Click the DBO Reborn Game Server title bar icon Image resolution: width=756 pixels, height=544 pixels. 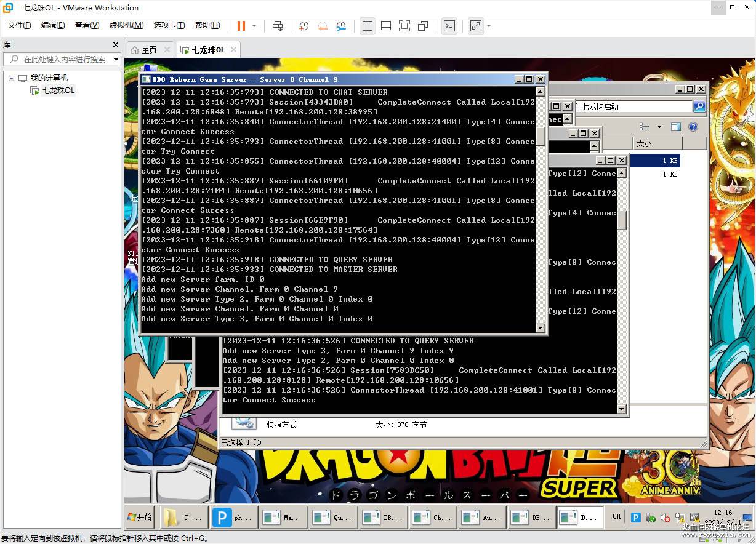[x=146, y=79]
